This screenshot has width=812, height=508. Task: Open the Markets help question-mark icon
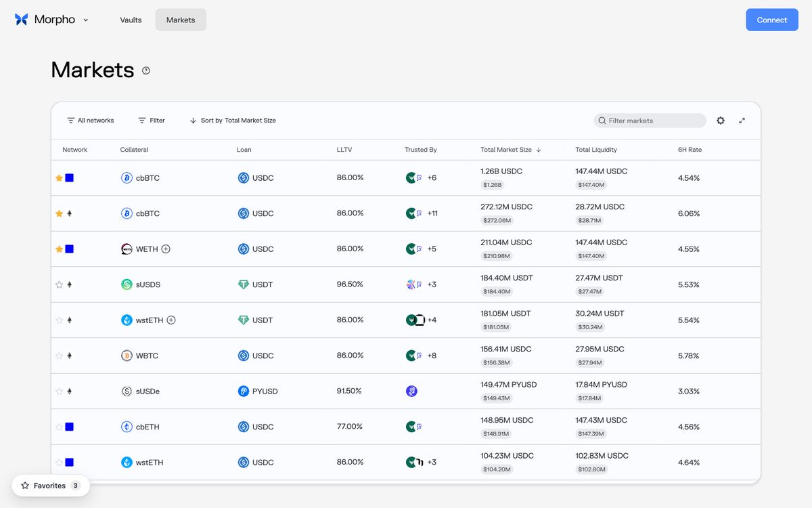coord(146,70)
